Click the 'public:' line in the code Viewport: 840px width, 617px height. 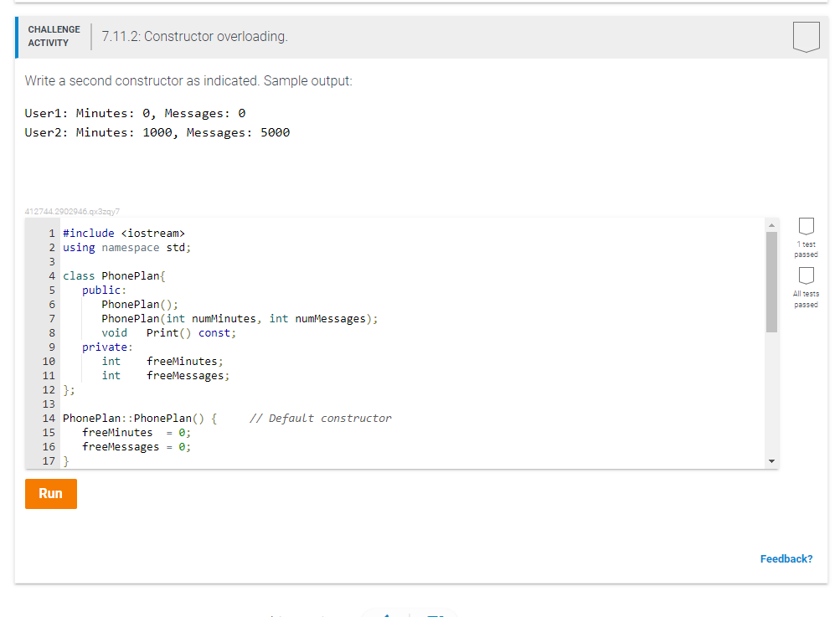(x=104, y=291)
